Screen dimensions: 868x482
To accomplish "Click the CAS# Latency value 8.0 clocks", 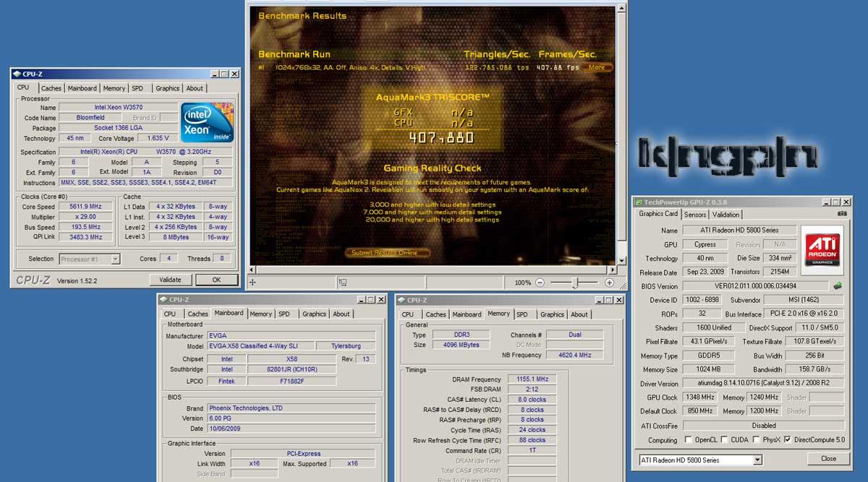I will pyautogui.click(x=530, y=400).
